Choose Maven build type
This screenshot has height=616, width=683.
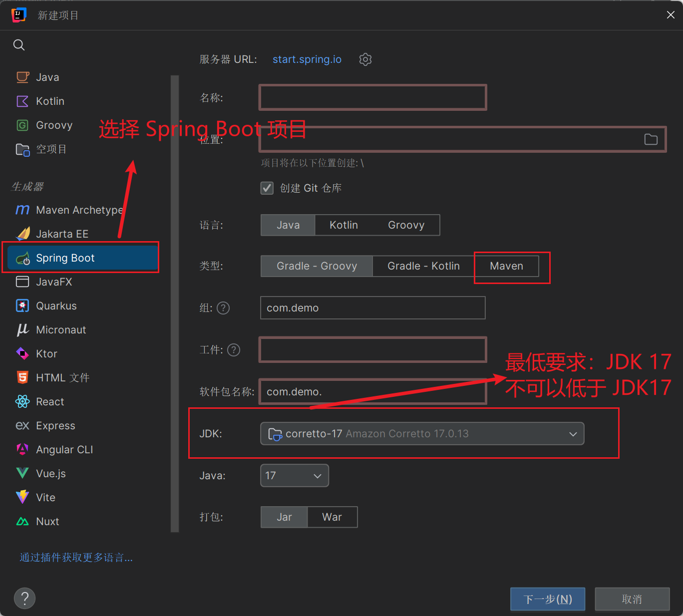pyautogui.click(x=506, y=266)
